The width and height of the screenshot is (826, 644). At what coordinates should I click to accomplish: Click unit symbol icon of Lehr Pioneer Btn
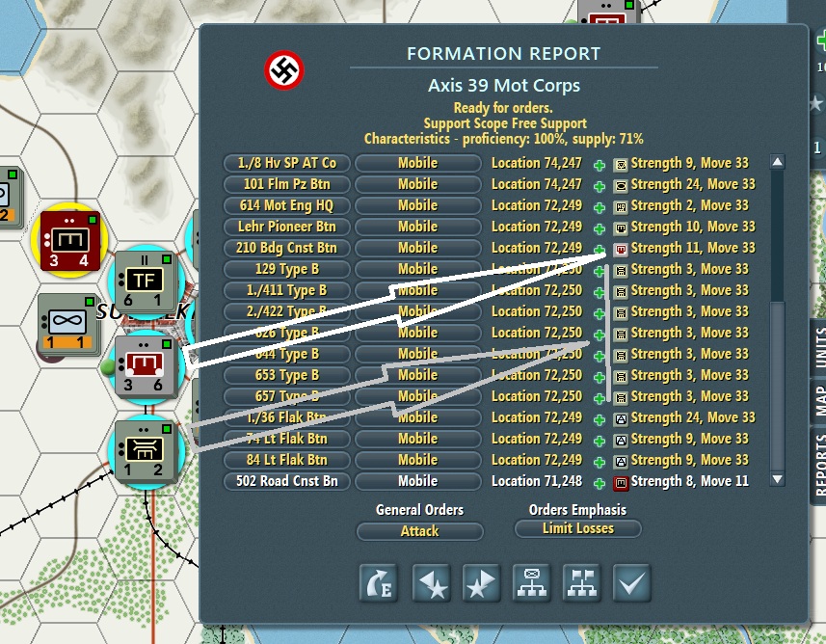coord(621,228)
